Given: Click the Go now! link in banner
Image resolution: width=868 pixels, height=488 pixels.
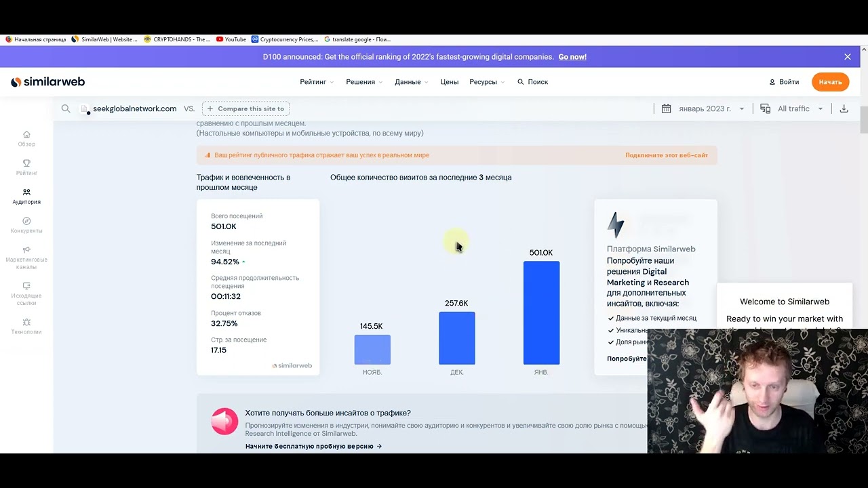Looking at the screenshot, I should (572, 57).
